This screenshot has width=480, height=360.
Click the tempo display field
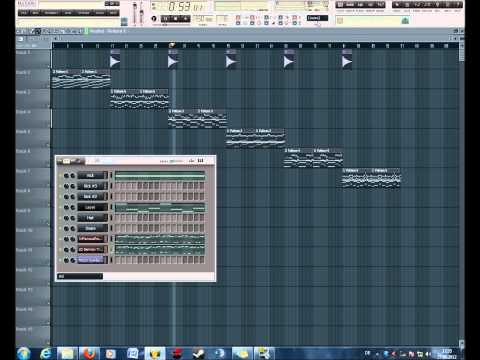tap(203, 19)
